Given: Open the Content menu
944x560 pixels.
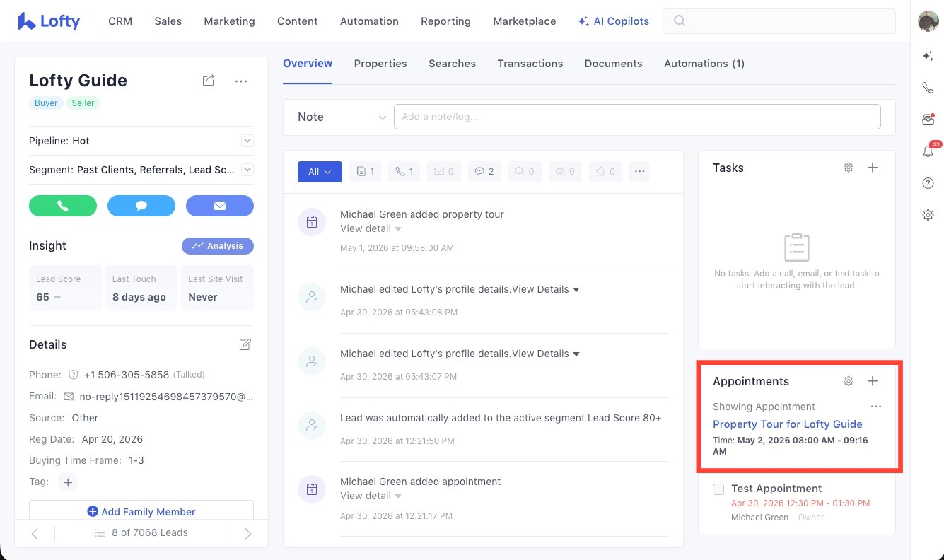Looking at the screenshot, I should [x=298, y=21].
